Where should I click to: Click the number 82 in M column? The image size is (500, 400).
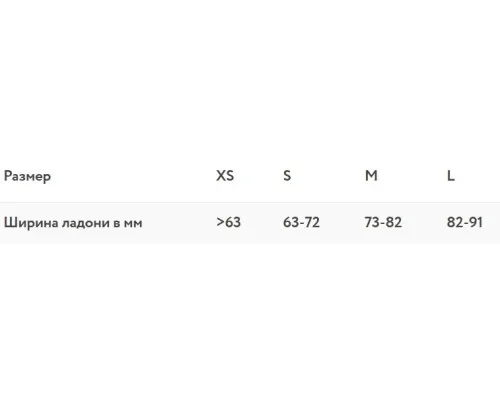(394, 222)
